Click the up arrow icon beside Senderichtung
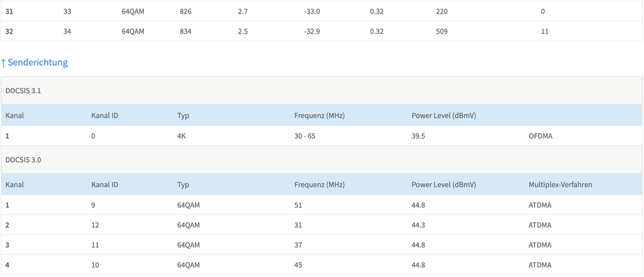 click(3, 63)
